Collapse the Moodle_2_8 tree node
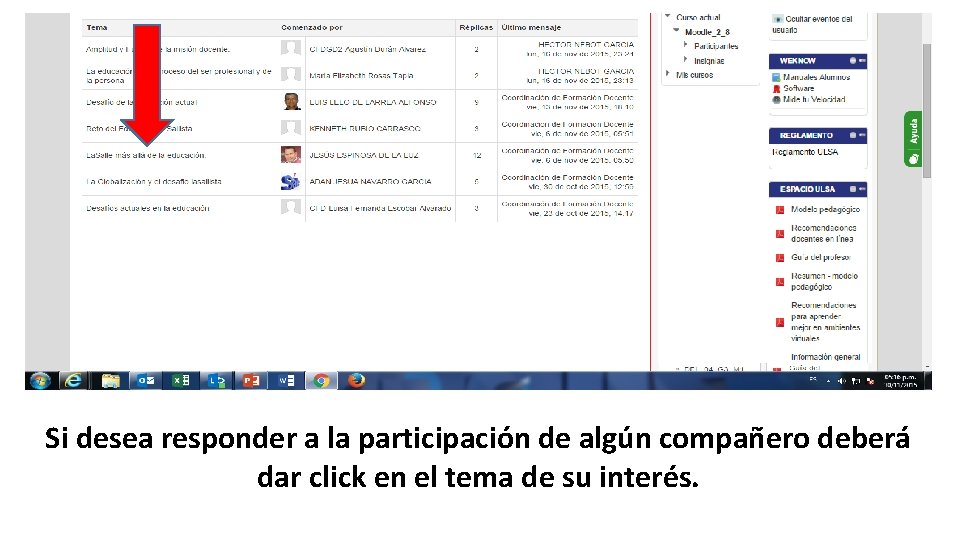Viewport: 960px width, 540px height. click(677, 31)
